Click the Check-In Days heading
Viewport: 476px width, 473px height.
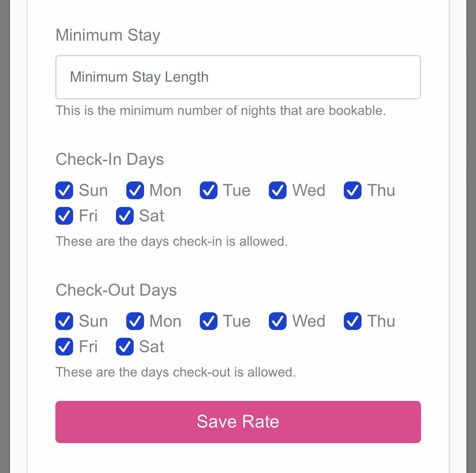(110, 159)
